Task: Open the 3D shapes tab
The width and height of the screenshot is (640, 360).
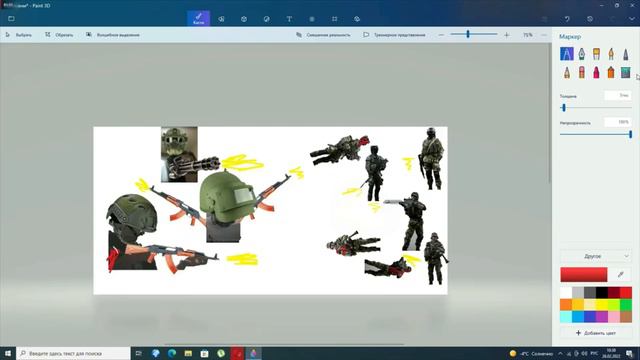Action: pyautogui.click(x=244, y=19)
